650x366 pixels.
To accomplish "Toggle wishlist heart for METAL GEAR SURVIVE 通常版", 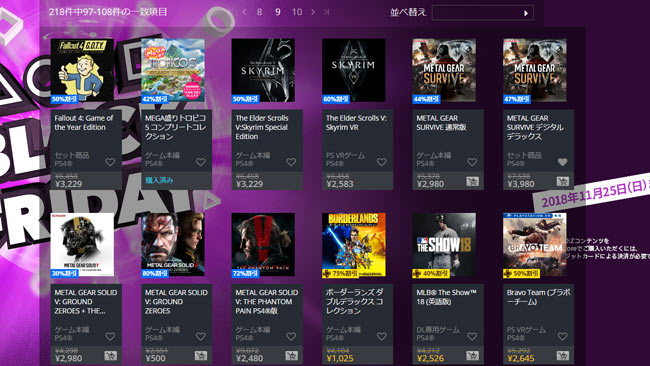I will pos(472,162).
